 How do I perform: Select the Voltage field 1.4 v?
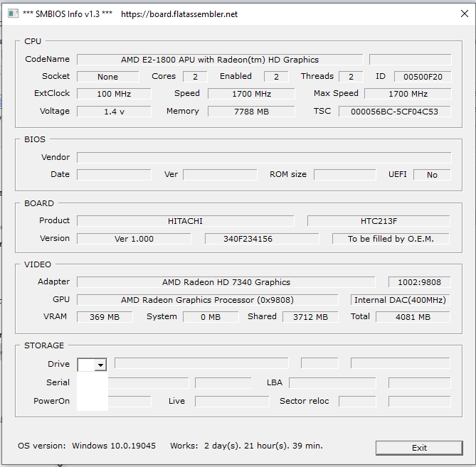[x=114, y=112]
